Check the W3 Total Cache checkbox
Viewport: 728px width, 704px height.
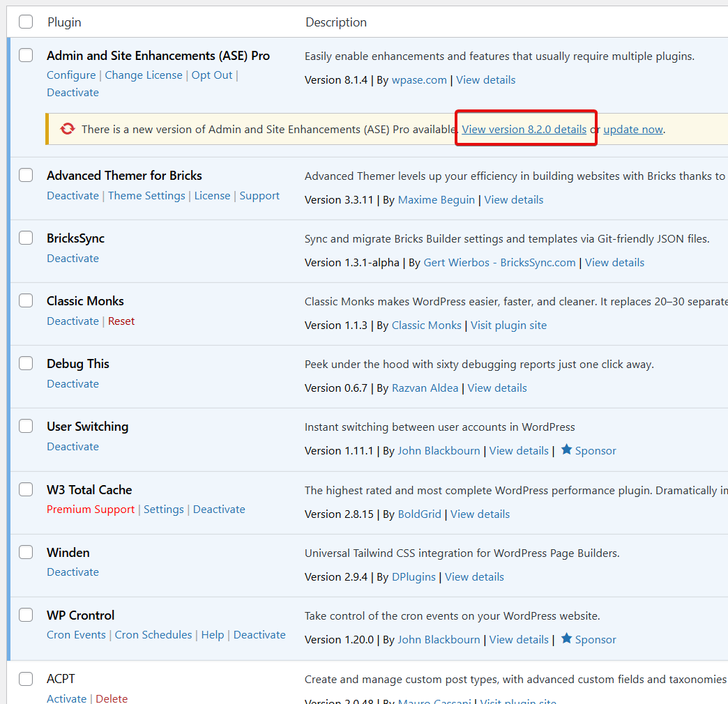(x=26, y=489)
